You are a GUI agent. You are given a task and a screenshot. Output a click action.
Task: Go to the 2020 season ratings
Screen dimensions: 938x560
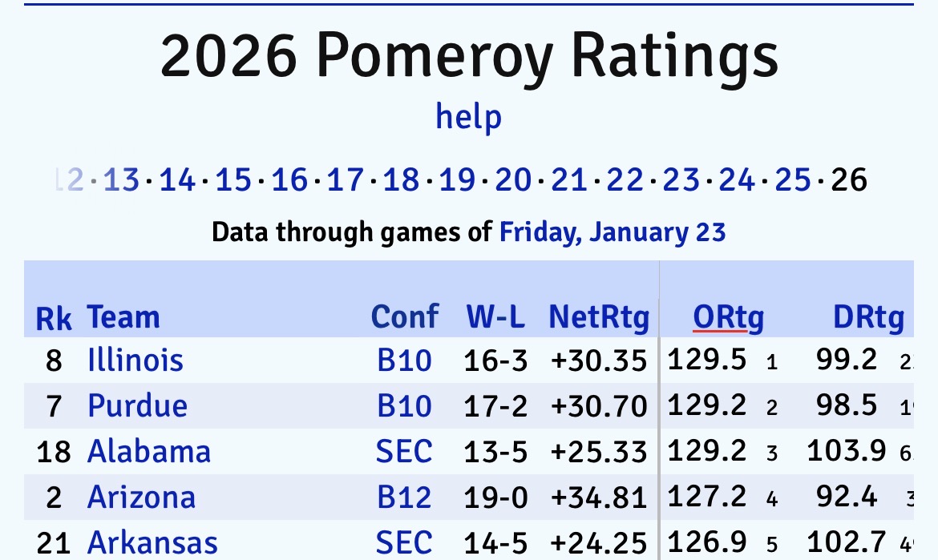click(513, 180)
